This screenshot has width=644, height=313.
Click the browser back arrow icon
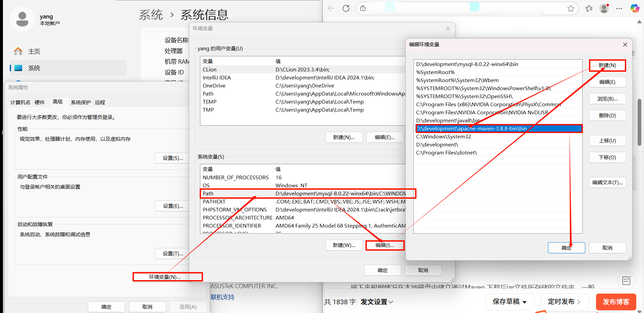(331, 8)
